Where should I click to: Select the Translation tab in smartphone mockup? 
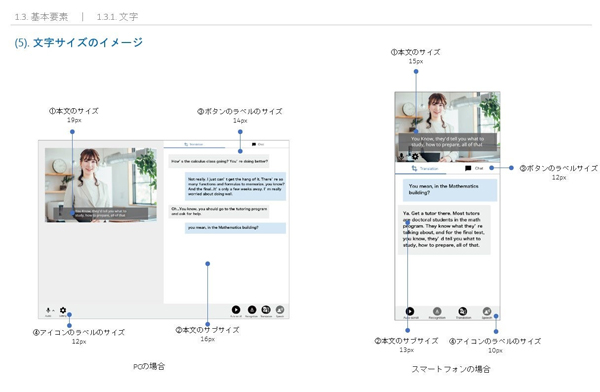(x=425, y=168)
